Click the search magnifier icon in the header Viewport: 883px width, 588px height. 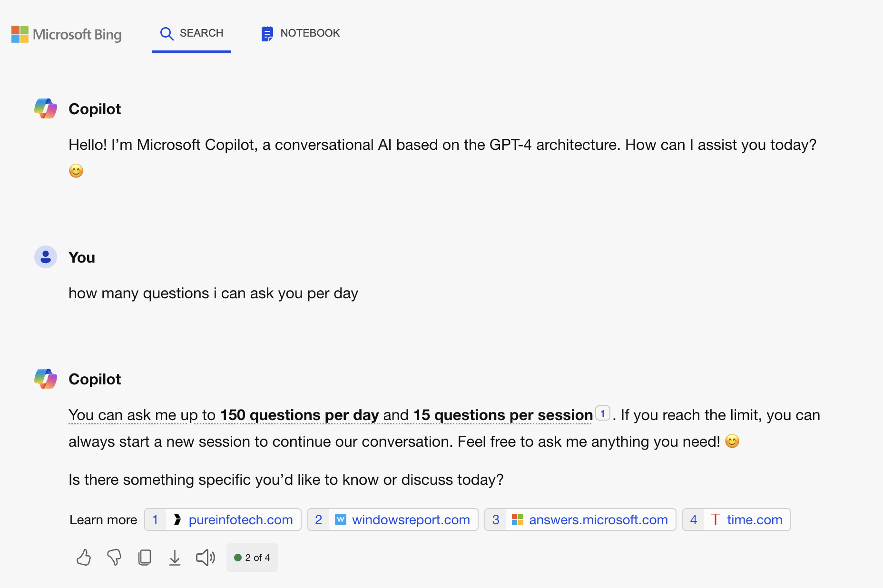(x=167, y=33)
